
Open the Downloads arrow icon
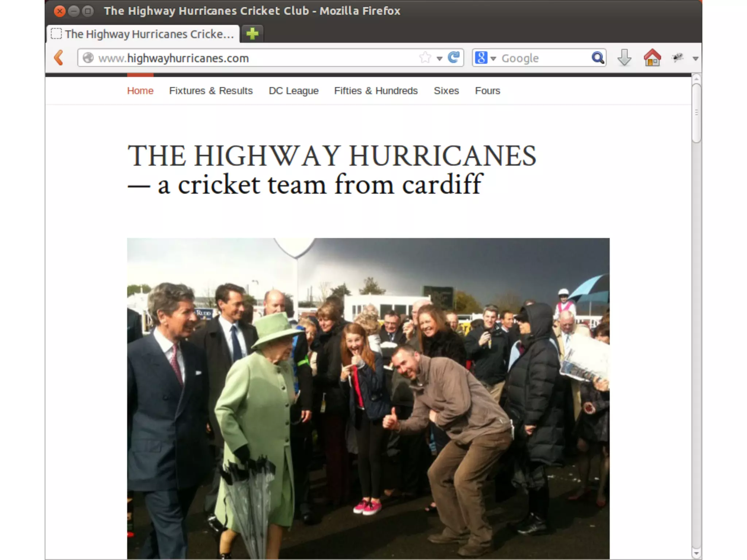(624, 58)
